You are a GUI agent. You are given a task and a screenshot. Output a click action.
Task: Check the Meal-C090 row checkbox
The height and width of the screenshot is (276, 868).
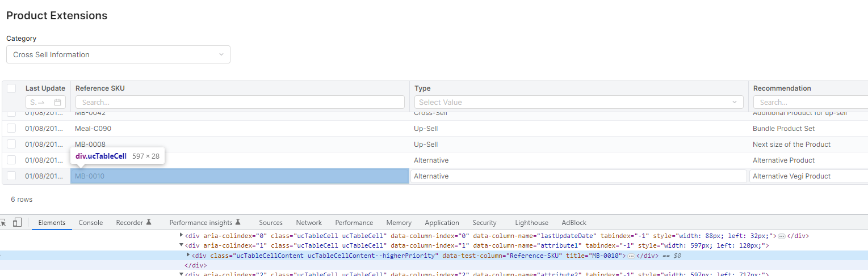tap(11, 129)
